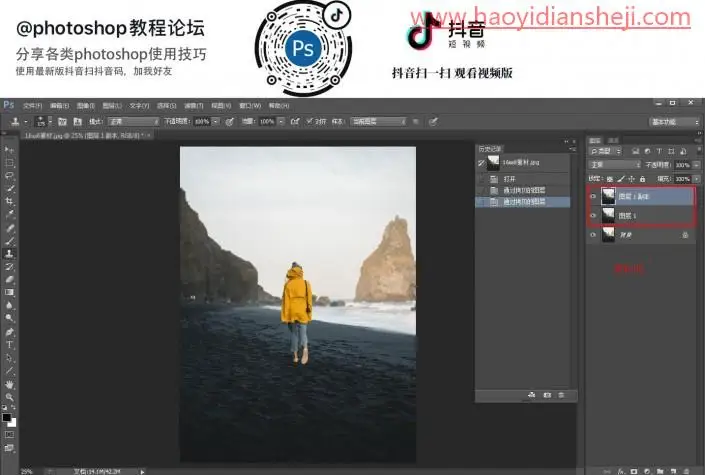This screenshot has height=475, width=705.
Task: Open the Sample source dropdown
Action: click(379, 121)
